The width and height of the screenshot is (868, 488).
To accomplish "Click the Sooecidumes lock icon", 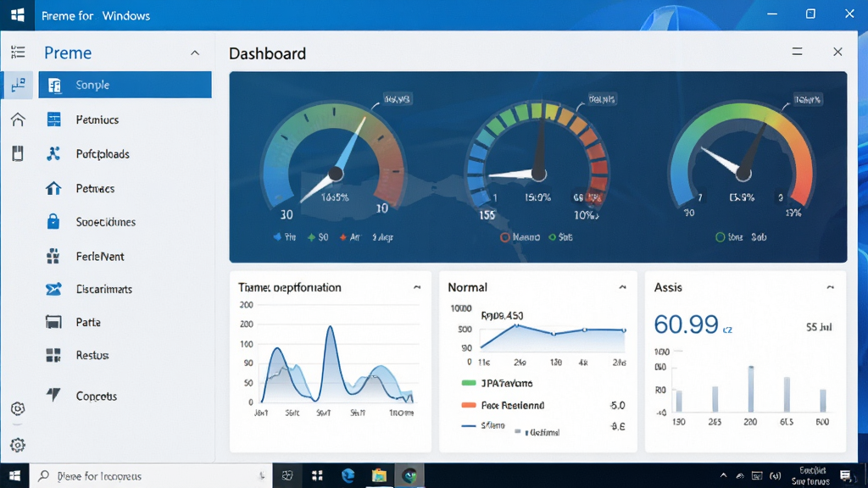I will click(x=53, y=221).
